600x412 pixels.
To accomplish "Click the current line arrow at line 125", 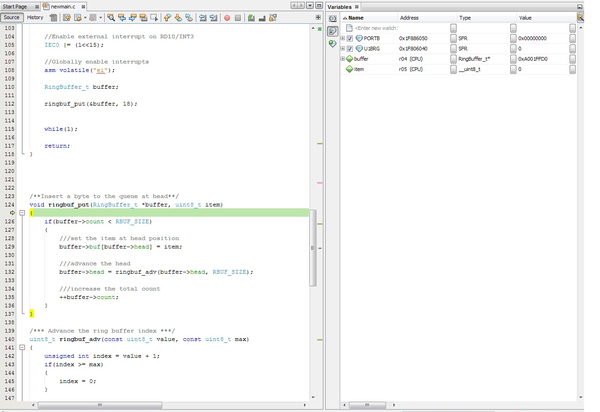I will 12,213.
